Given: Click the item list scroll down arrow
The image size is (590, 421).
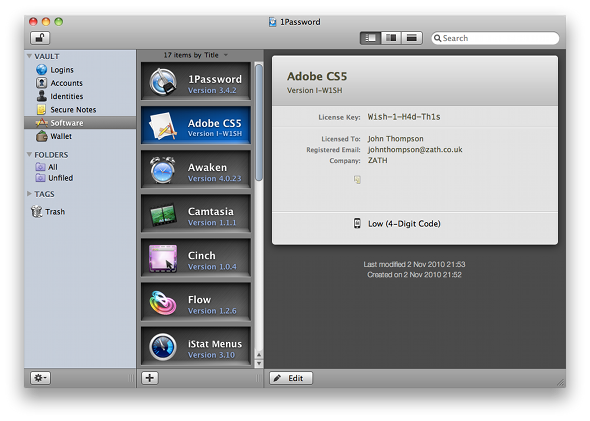Looking at the screenshot, I should (x=259, y=363).
